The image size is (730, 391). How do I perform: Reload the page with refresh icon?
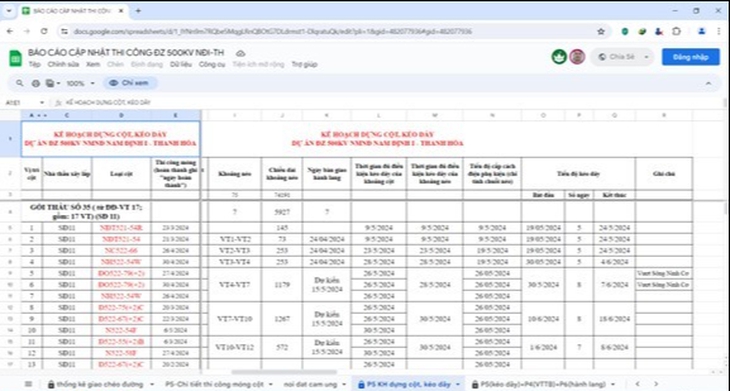pyautogui.click(x=44, y=31)
